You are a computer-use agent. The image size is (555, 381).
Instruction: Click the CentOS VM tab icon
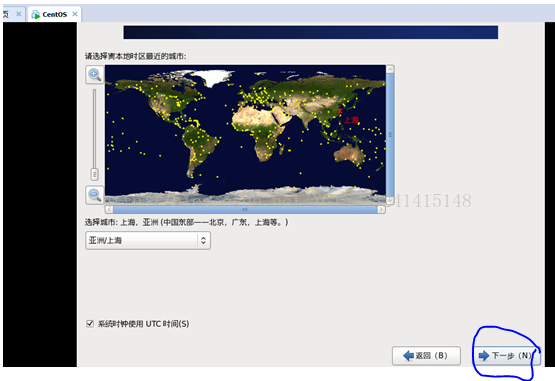point(35,14)
